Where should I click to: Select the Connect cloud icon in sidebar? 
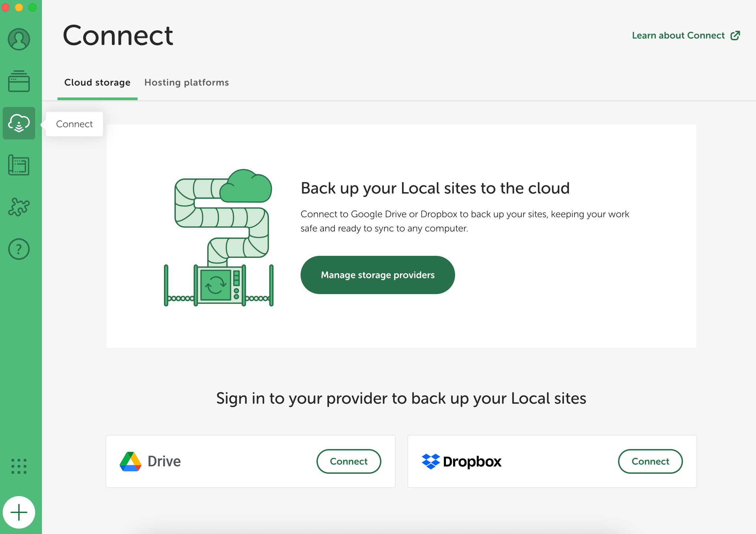[x=19, y=123]
